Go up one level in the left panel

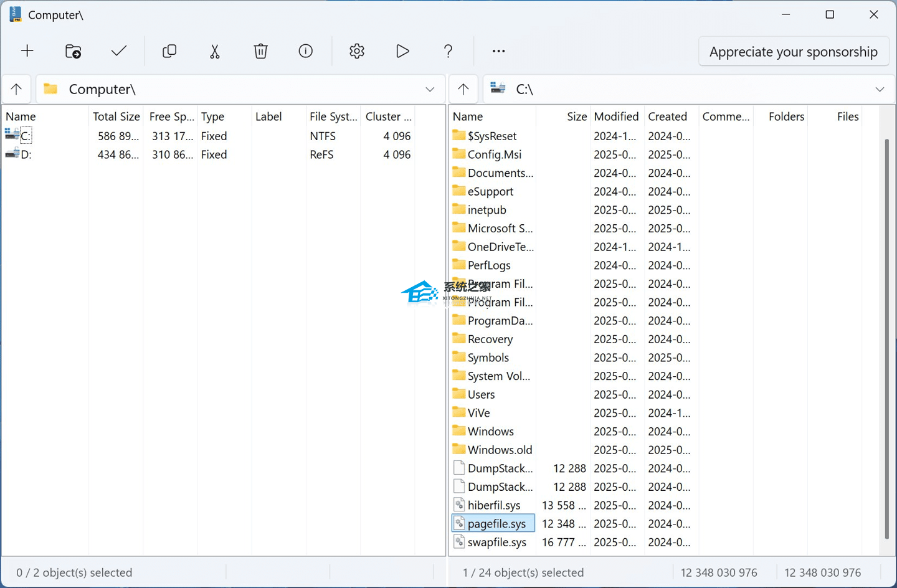(17, 89)
